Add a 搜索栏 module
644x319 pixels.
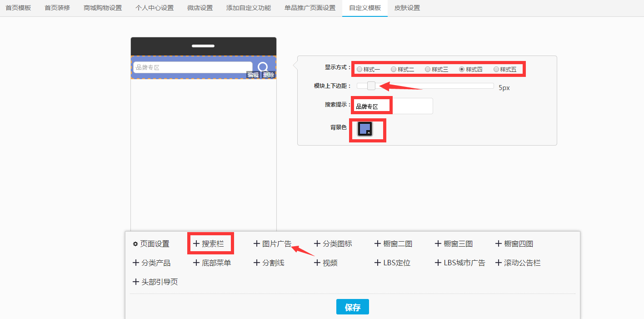point(209,244)
